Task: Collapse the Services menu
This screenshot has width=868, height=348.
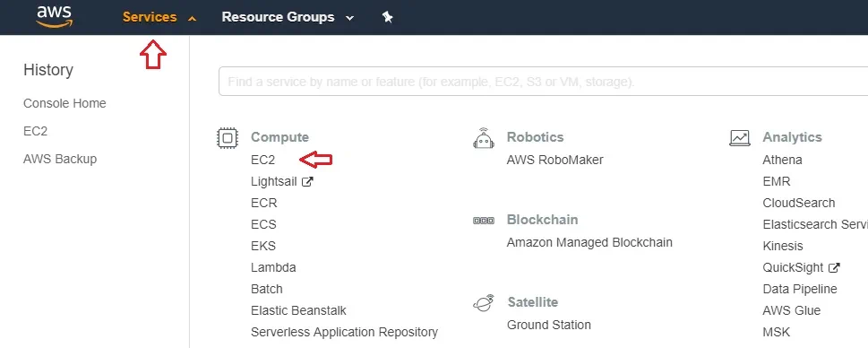Action: tap(159, 17)
